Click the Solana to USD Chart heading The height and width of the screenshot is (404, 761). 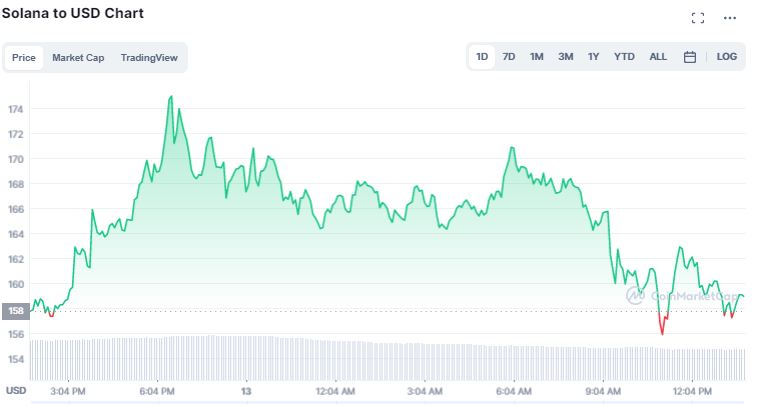[x=72, y=13]
